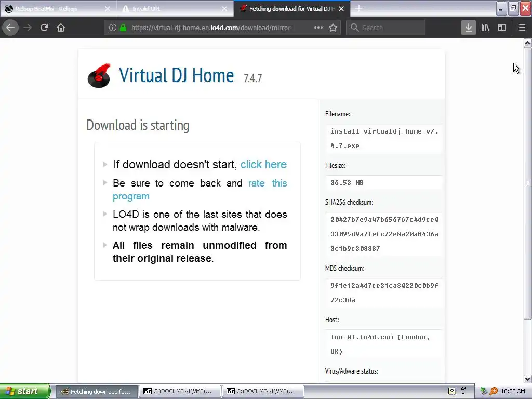Toggle the sidebar view
Image resolution: width=532 pixels, height=399 pixels.
(x=502, y=28)
